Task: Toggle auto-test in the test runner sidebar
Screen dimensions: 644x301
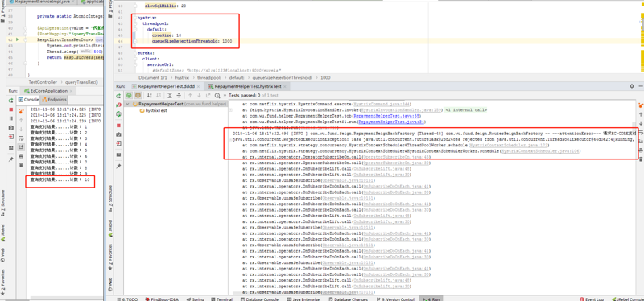Action: tap(118, 115)
